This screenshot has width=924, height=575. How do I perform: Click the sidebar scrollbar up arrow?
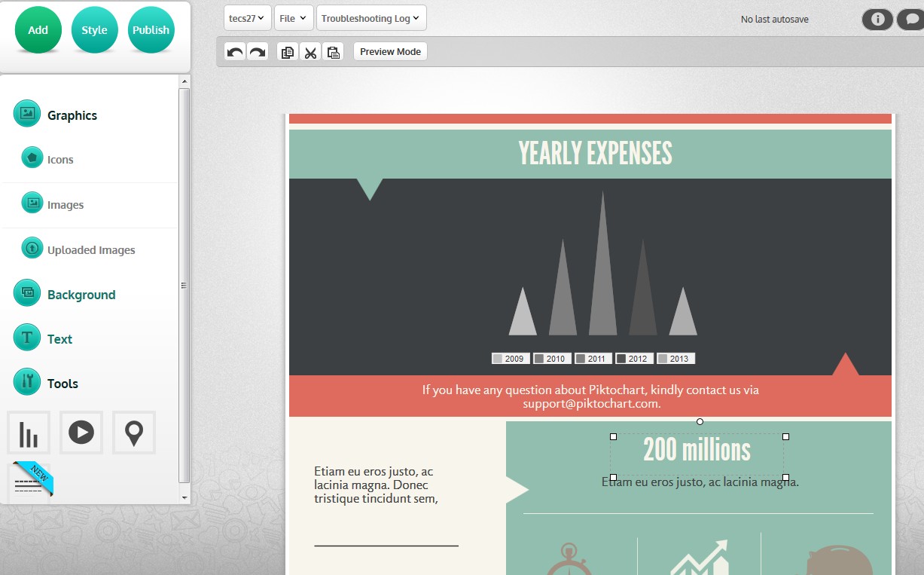click(184, 81)
